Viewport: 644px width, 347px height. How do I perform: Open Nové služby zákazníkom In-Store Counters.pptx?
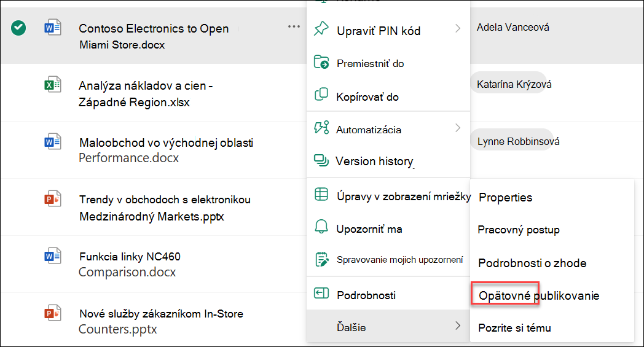click(x=160, y=321)
